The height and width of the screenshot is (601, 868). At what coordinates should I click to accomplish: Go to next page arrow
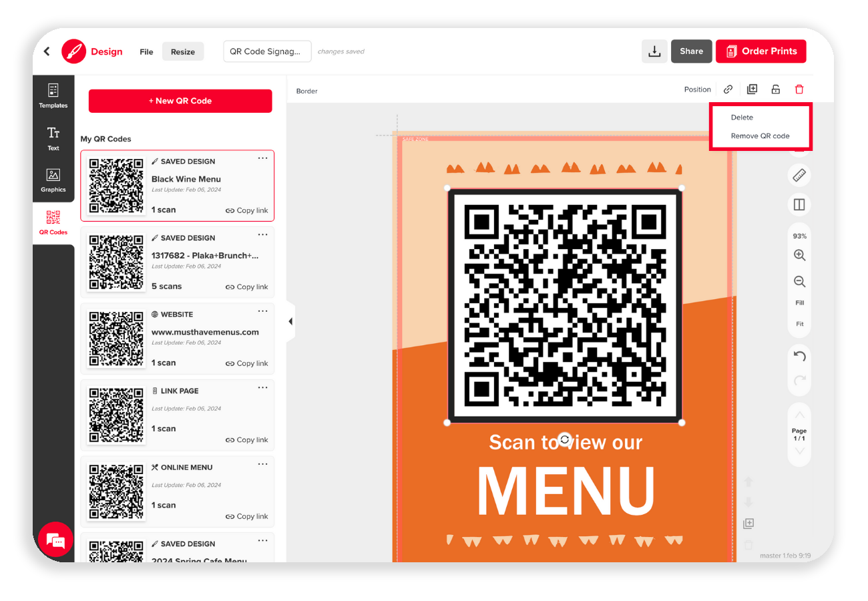pos(799,452)
